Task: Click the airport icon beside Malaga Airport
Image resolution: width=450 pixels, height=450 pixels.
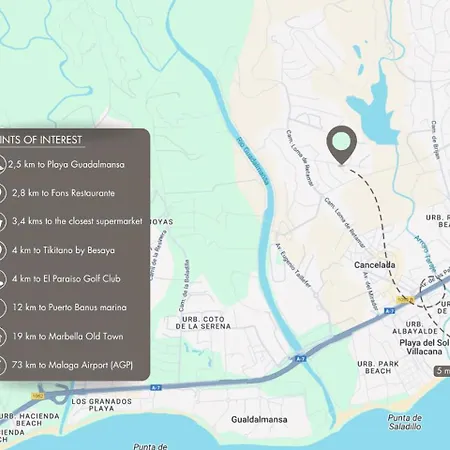Action: (2, 365)
